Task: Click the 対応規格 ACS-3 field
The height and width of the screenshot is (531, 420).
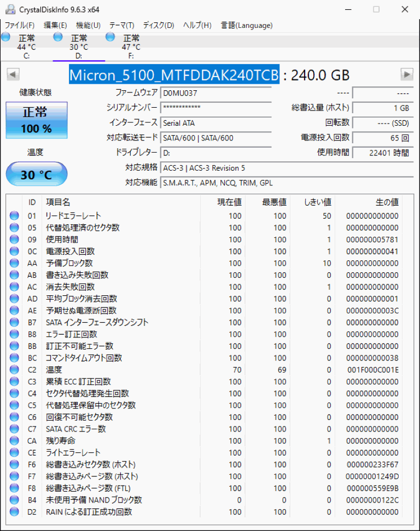Action: (287, 168)
